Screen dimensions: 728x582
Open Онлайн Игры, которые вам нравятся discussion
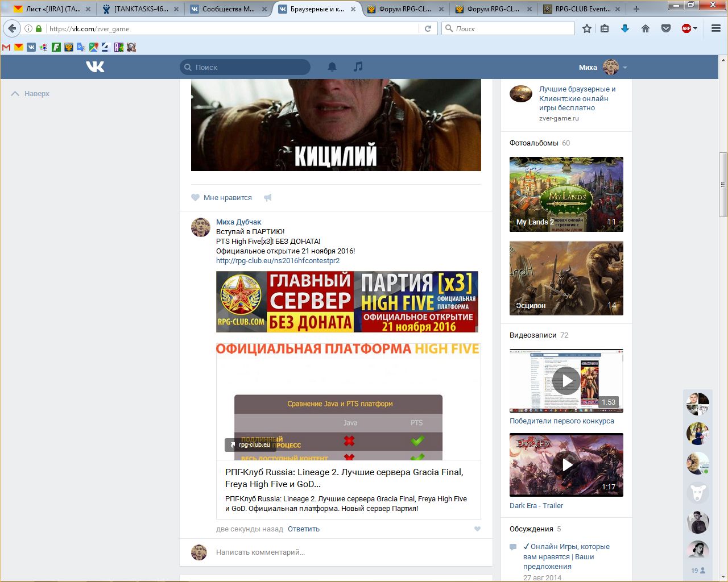click(x=566, y=556)
